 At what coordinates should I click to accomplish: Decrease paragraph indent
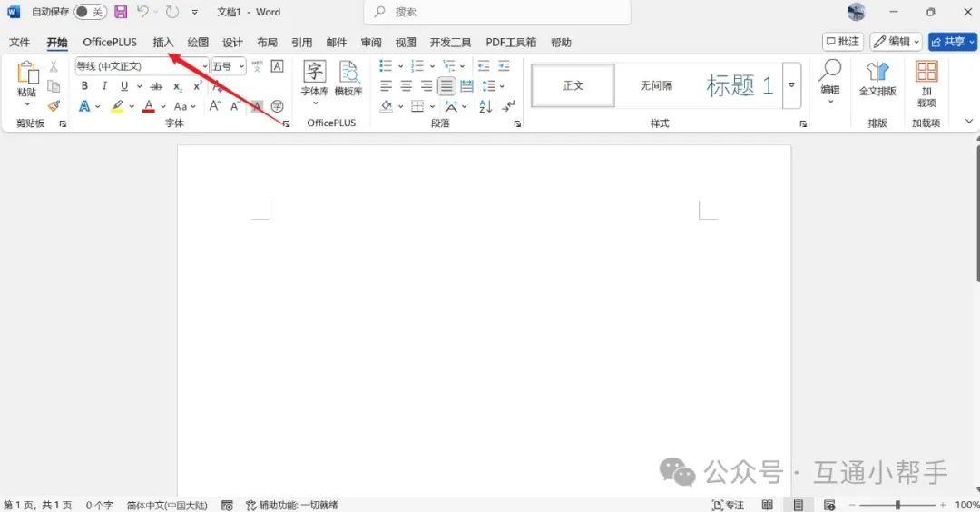484,66
